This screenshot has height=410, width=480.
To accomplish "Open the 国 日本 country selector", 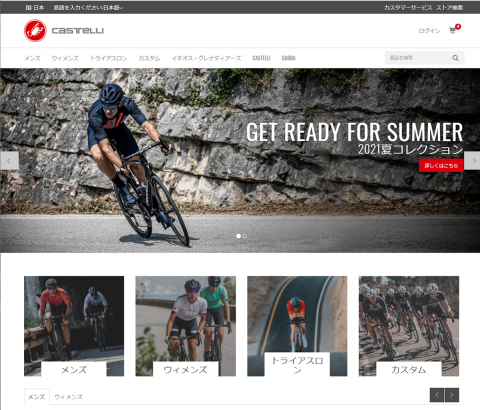I will coord(35,7).
